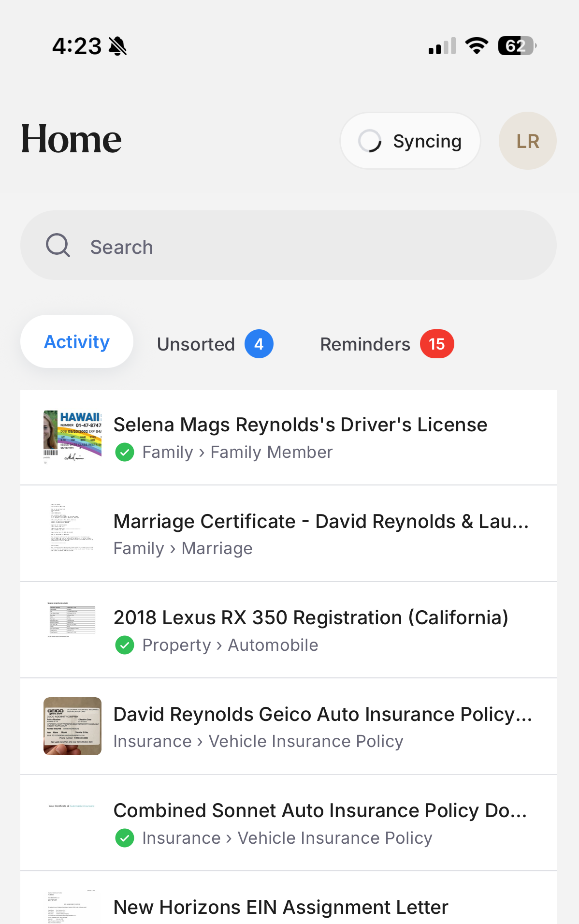
Task: Tap the syncing spinner icon
Action: point(370,141)
